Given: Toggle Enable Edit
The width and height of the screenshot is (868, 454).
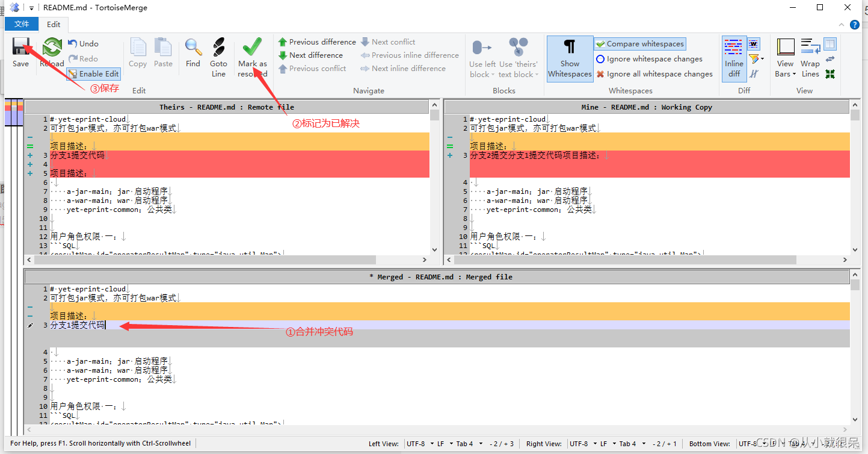Looking at the screenshot, I should 93,73.
